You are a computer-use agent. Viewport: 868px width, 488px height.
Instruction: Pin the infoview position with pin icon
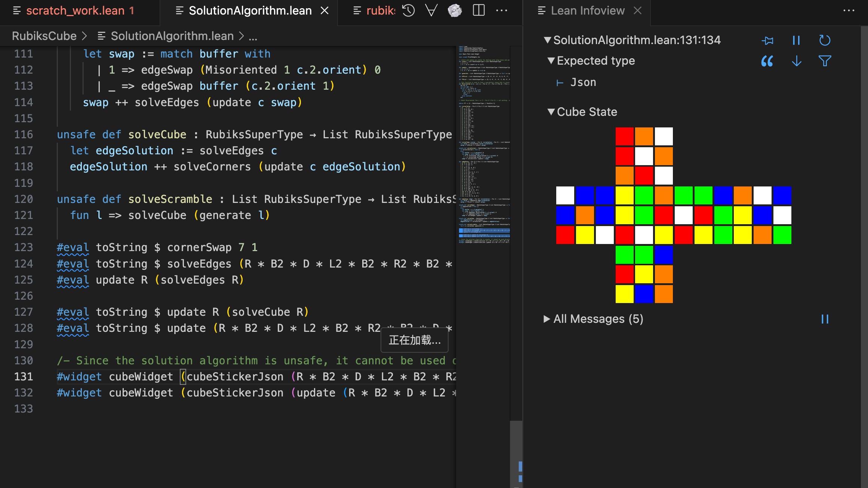point(767,40)
